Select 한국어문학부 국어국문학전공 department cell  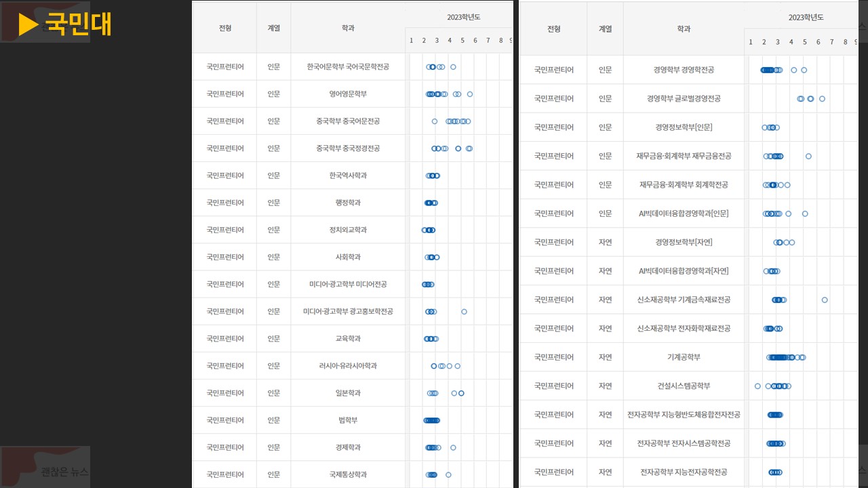[348, 67]
